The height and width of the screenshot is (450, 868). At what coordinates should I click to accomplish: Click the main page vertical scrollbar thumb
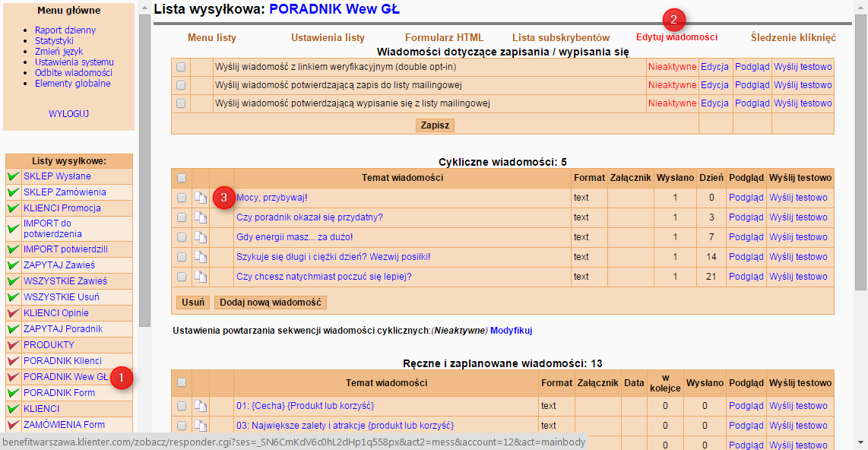[861, 152]
